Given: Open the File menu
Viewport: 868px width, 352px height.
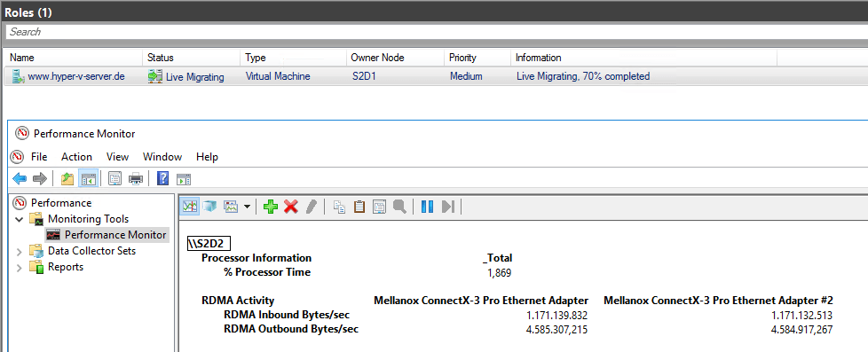Looking at the screenshot, I should [39, 157].
